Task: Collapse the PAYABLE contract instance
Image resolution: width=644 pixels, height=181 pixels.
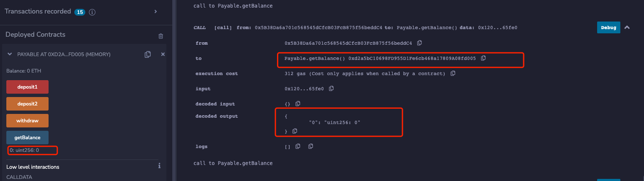Action: click(x=10, y=54)
